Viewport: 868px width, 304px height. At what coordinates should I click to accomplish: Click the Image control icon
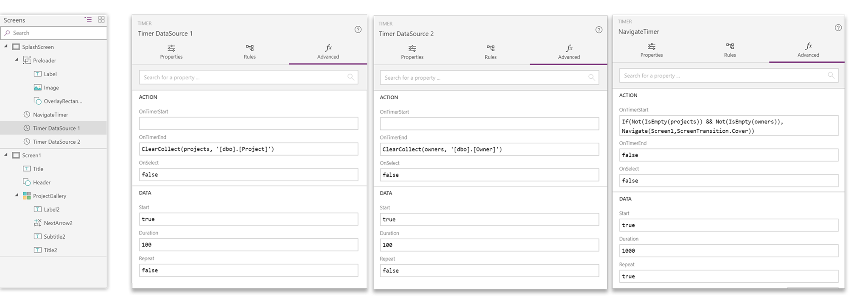[38, 87]
